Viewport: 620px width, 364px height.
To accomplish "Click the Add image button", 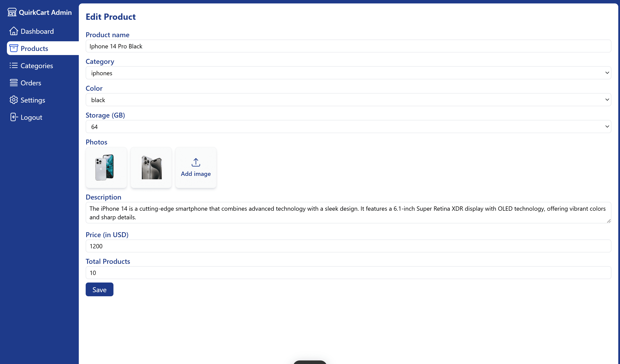I will pyautogui.click(x=196, y=168).
